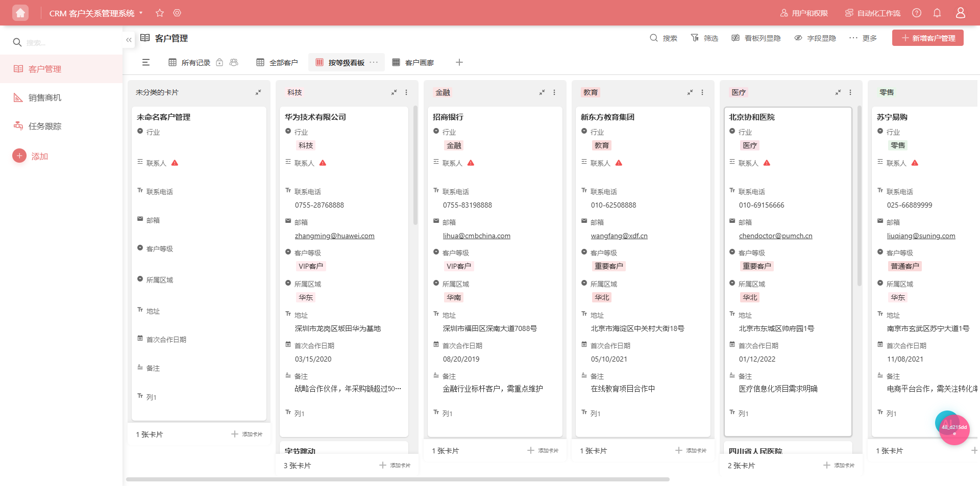Add card to 教育 column

coord(691,451)
